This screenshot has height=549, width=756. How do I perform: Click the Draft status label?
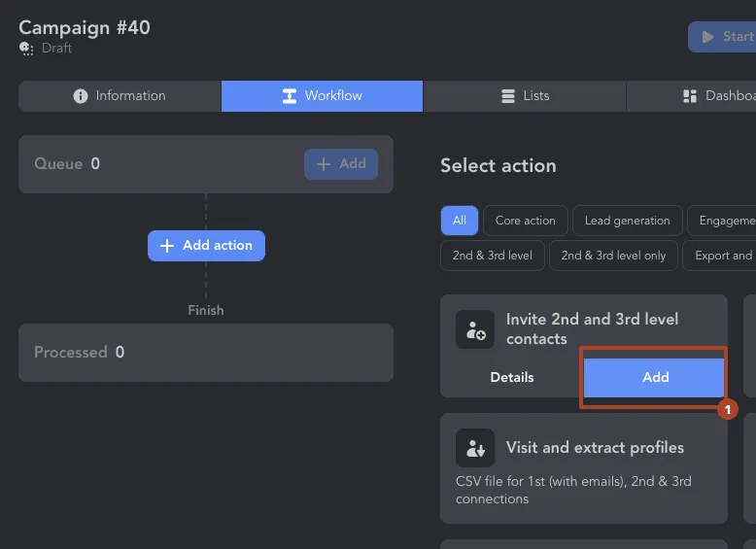pyautogui.click(x=57, y=49)
